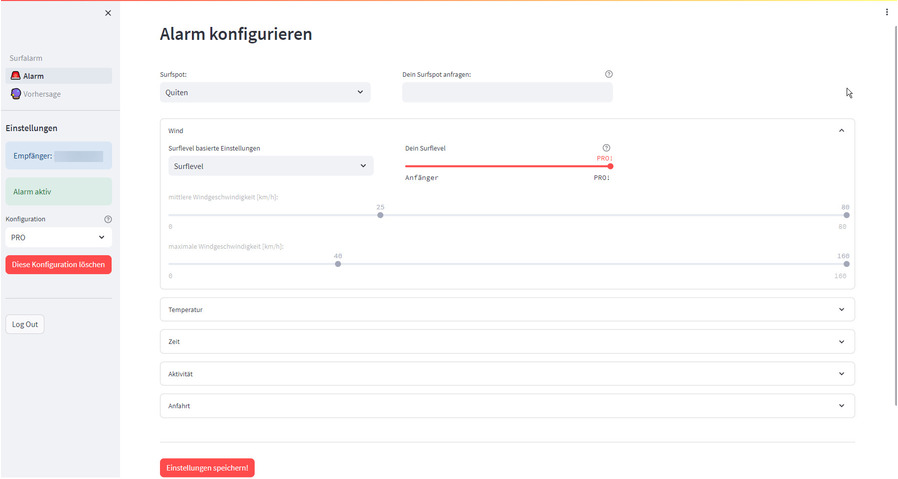Click the red siren Alarm icon

click(15, 76)
